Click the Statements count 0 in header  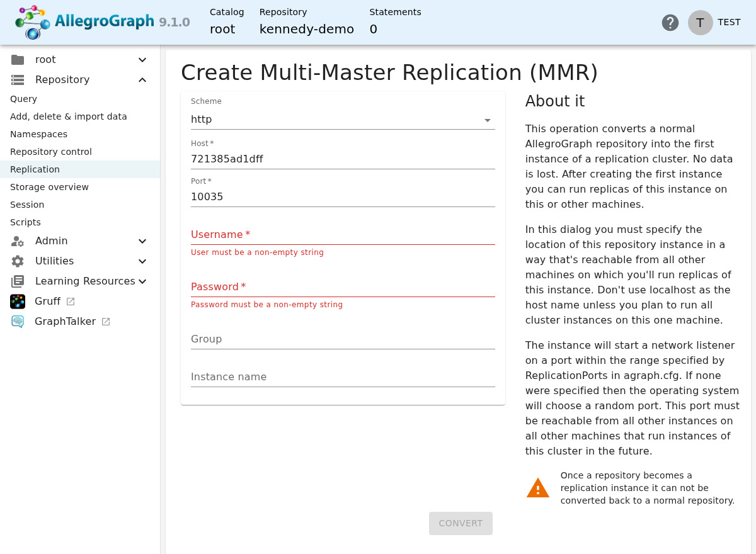tap(374, 29)
